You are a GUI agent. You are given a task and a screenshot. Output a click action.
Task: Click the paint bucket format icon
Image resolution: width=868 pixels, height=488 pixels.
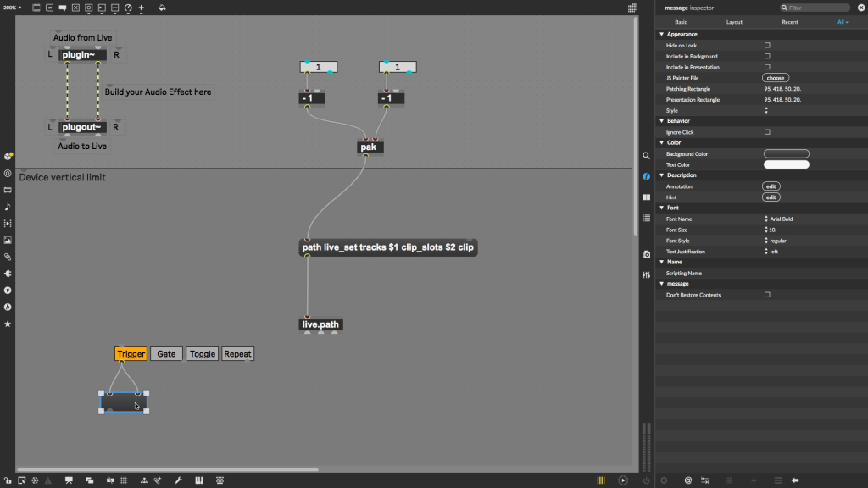coord(161,8)
